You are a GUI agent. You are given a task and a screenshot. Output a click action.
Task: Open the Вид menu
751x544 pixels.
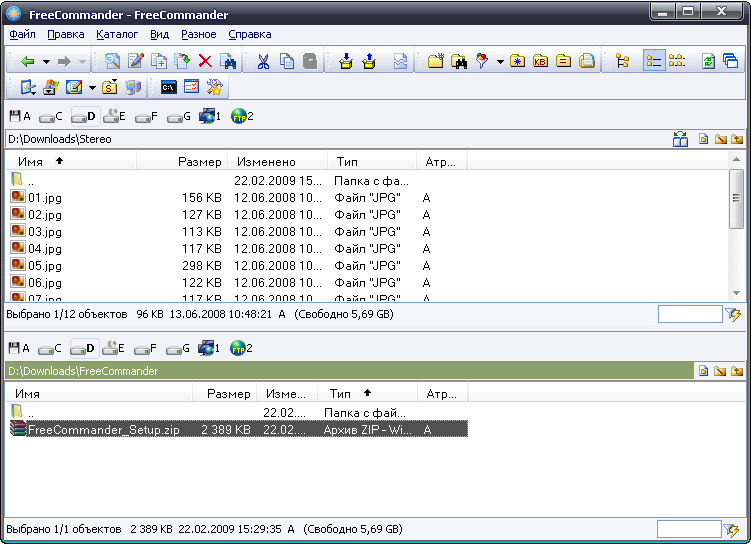coord(159,34)
